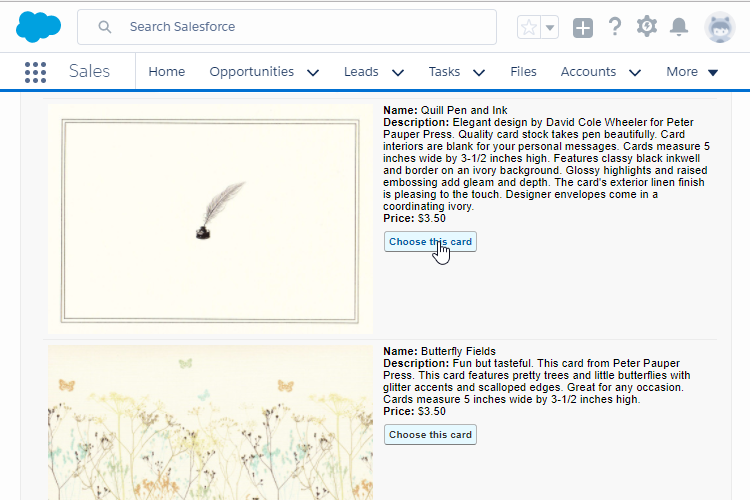This screenshot has height=500, width=750.
Task: Expand the Accounts tab dropdown chevron
Action: (x=635, y=72)
